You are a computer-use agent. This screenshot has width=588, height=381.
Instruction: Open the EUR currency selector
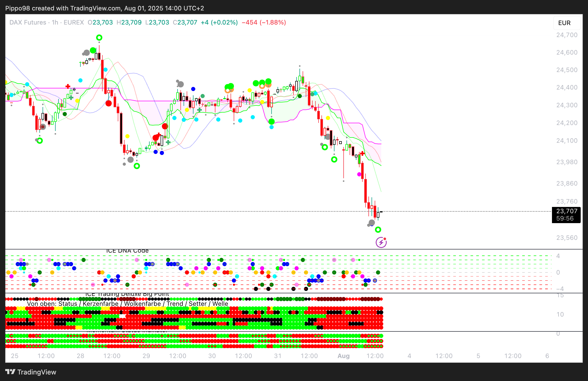click(x=567, y=23)
